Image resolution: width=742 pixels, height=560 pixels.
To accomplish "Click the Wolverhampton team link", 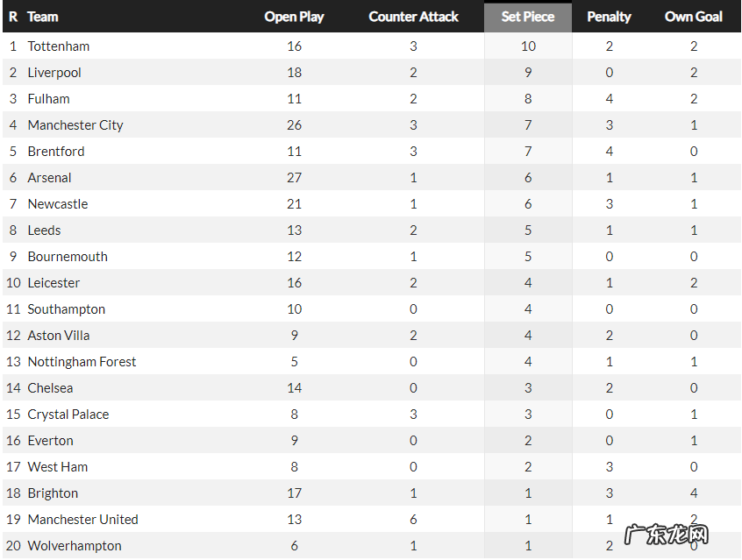I will [75, 546].
